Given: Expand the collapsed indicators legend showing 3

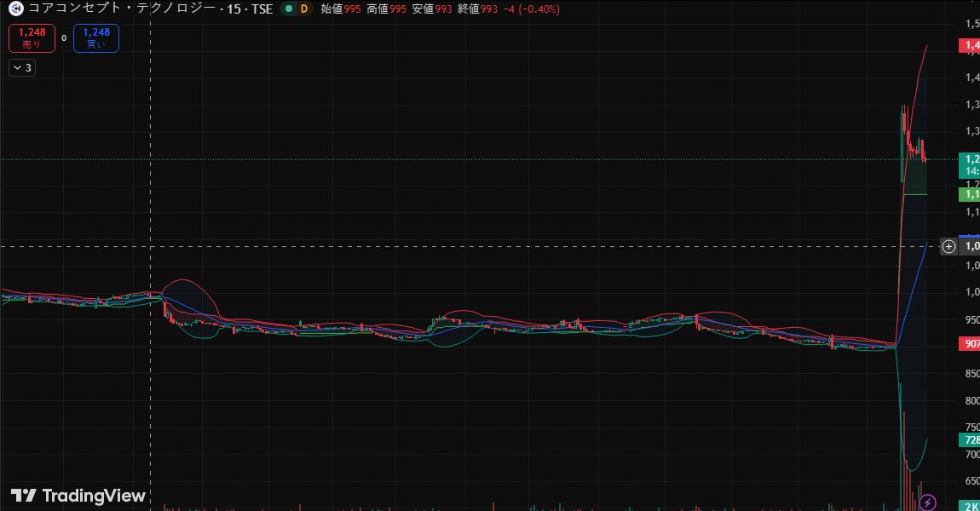Looking at the screenshot, I should point(22,67).
